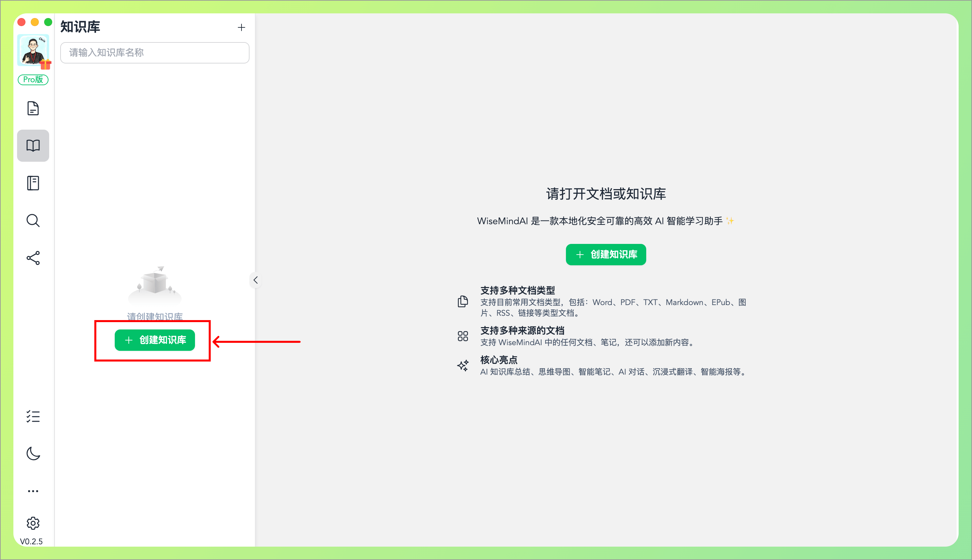Click the share icon in sidebar
Image resolution: width=972 pixels, height=560 pixels.
(33, 258)
